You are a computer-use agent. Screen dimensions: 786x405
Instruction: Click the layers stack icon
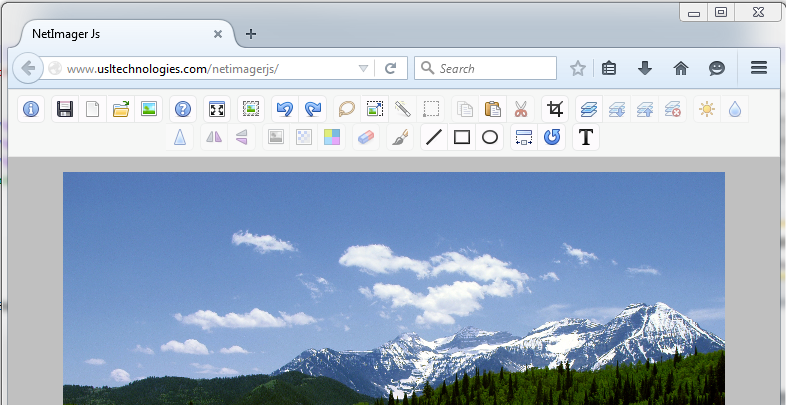pyautogui.click(x=589, y=109)
